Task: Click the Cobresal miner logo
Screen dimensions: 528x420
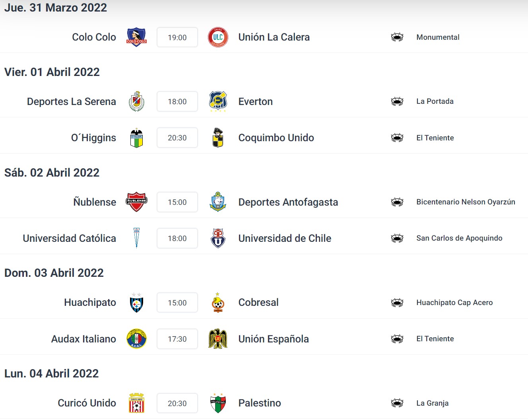Action: pyautogui.click(x=218, y=303)
